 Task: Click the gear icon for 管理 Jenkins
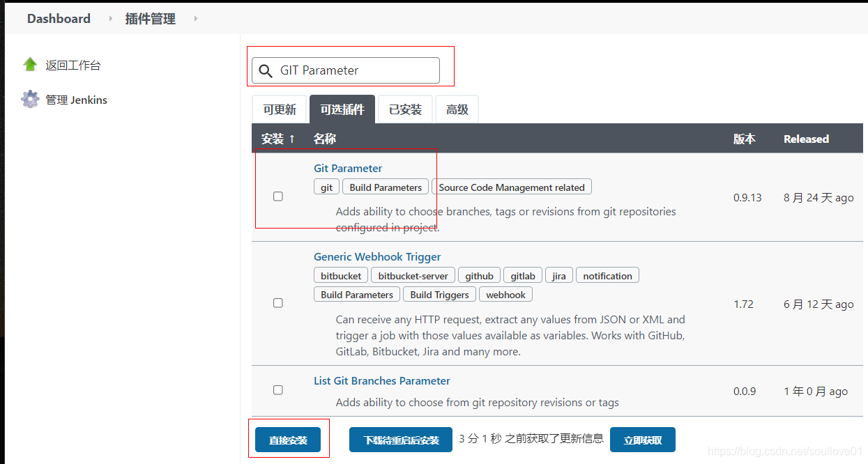pyautogui.click(x=30, y=100)
